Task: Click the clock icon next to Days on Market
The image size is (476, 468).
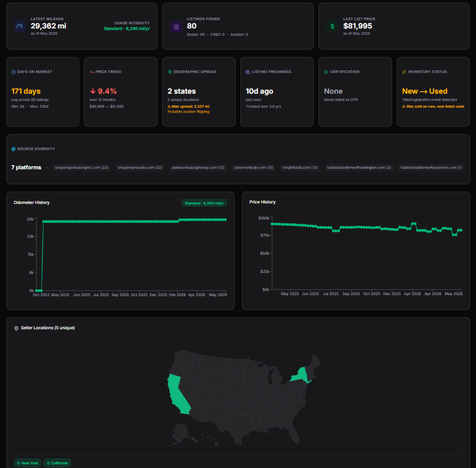Action: (13, 72)
